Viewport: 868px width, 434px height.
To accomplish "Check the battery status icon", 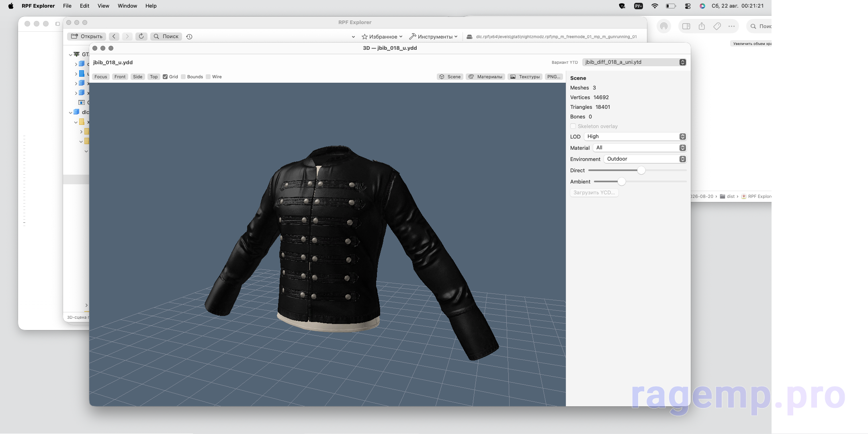I will [671, 6].
